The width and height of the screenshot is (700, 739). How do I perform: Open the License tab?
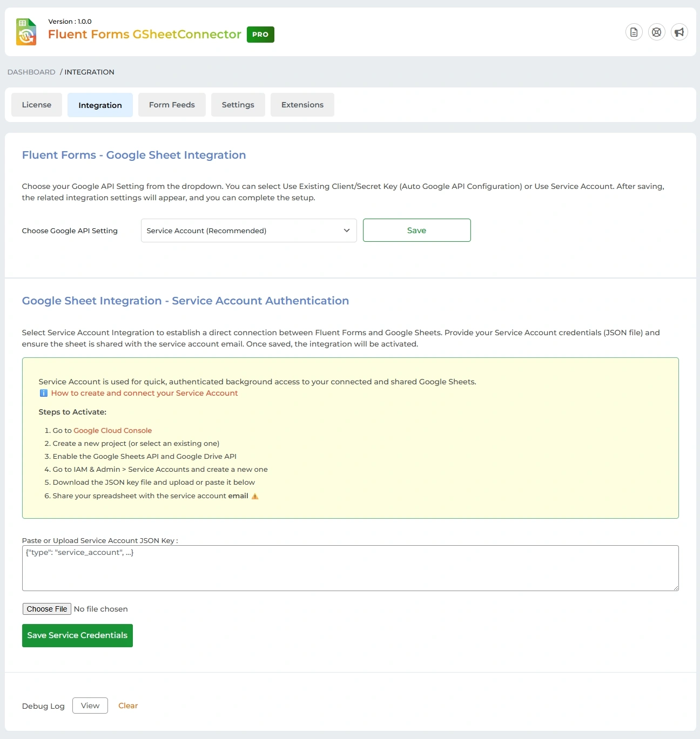coord(37,105)
